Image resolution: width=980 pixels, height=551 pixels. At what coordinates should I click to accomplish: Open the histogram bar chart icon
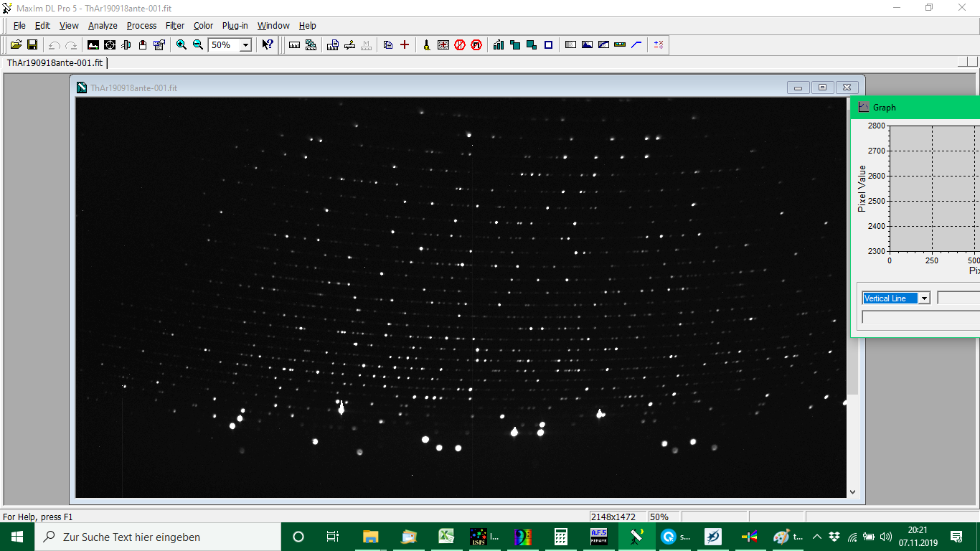(x=499, y=44)
